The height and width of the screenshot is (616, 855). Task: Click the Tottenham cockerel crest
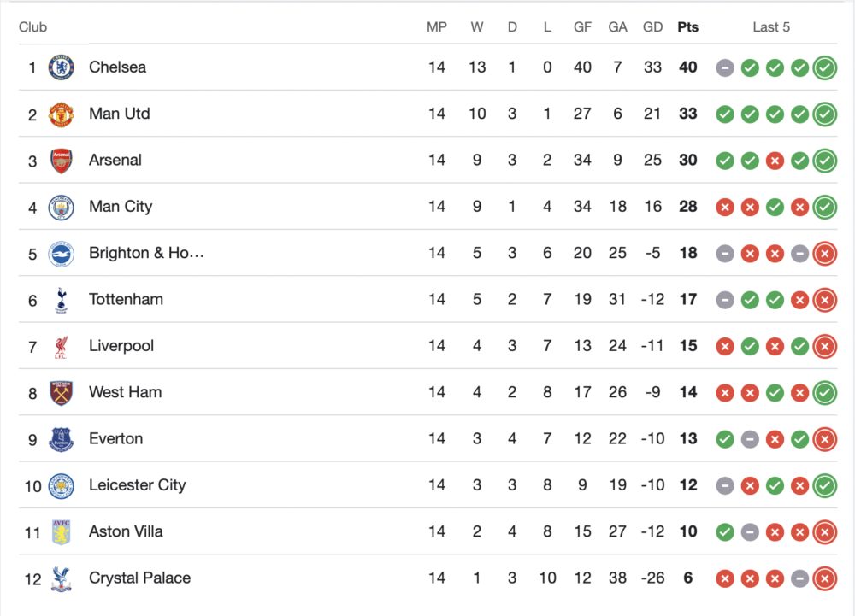pos(61,300)
